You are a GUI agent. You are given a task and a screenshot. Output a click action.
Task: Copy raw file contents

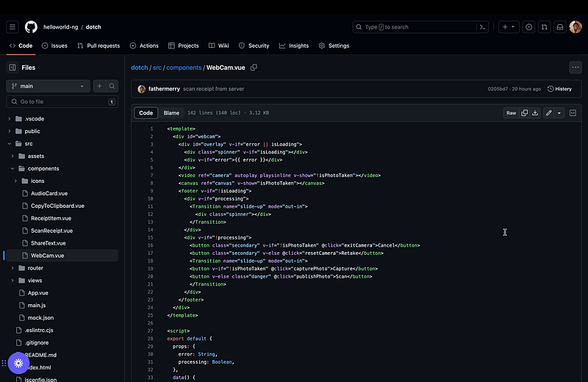[524, 113]
